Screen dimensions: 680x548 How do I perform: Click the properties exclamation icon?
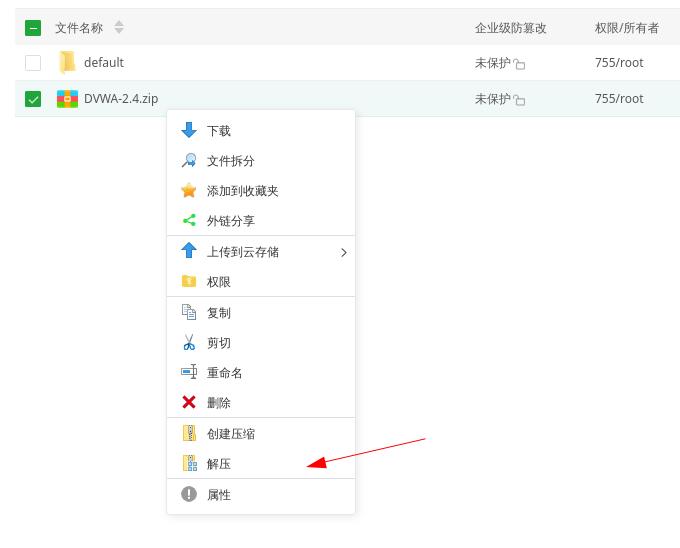189,494
